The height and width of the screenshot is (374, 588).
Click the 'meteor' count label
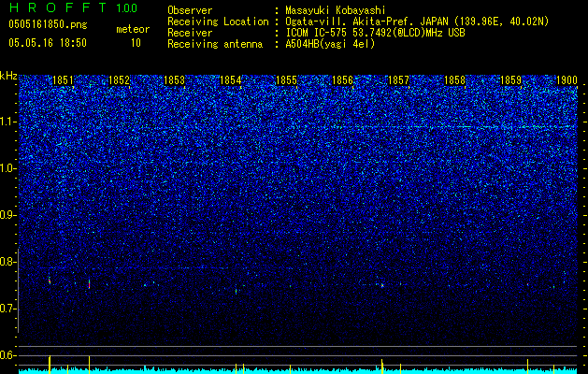(x=133, y=29)
